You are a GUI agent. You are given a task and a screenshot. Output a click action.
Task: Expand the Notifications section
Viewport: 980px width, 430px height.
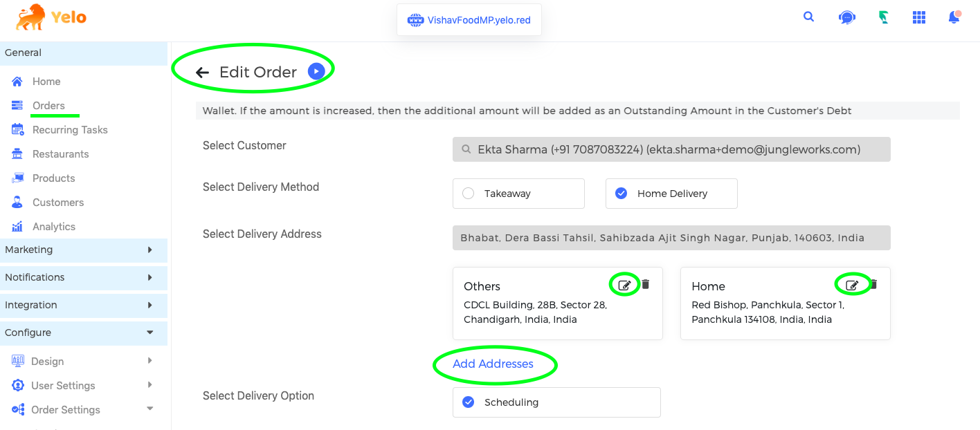[84, 277]
